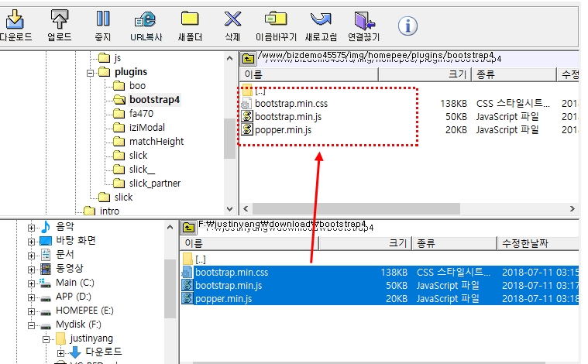Select popper.min.js in the remote file list
This screenshot has height=364, width=588.
(x=284, y=130)
